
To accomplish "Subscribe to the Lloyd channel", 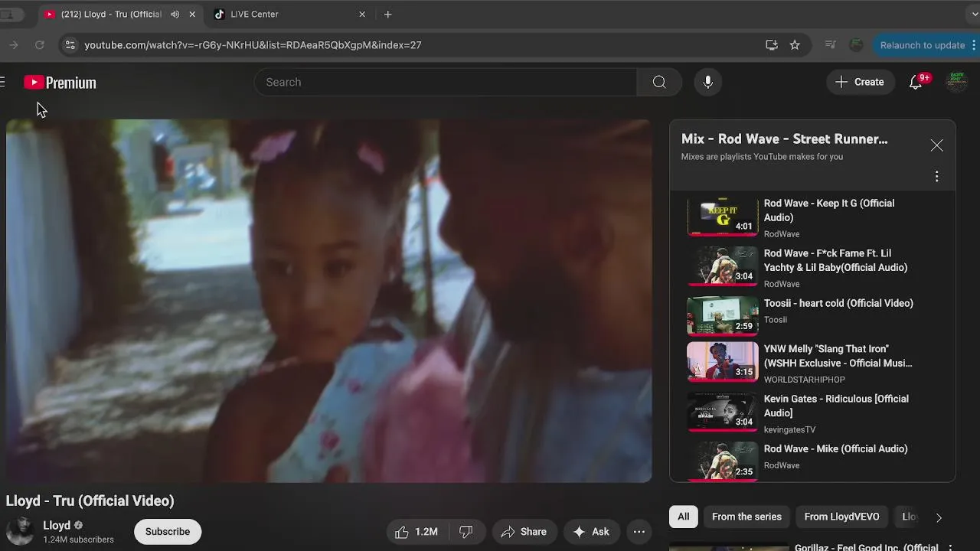I will pyautogui.click(x=168, y=532).
